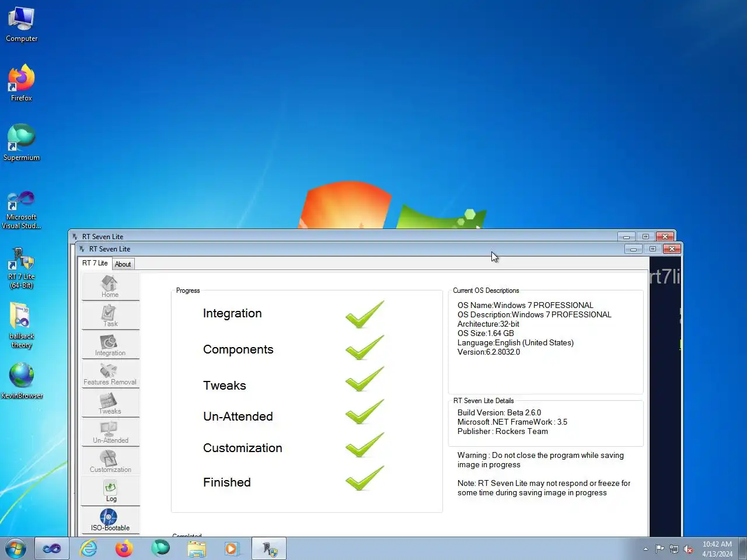Open the Tweaks sidebar section

(110, 403)
